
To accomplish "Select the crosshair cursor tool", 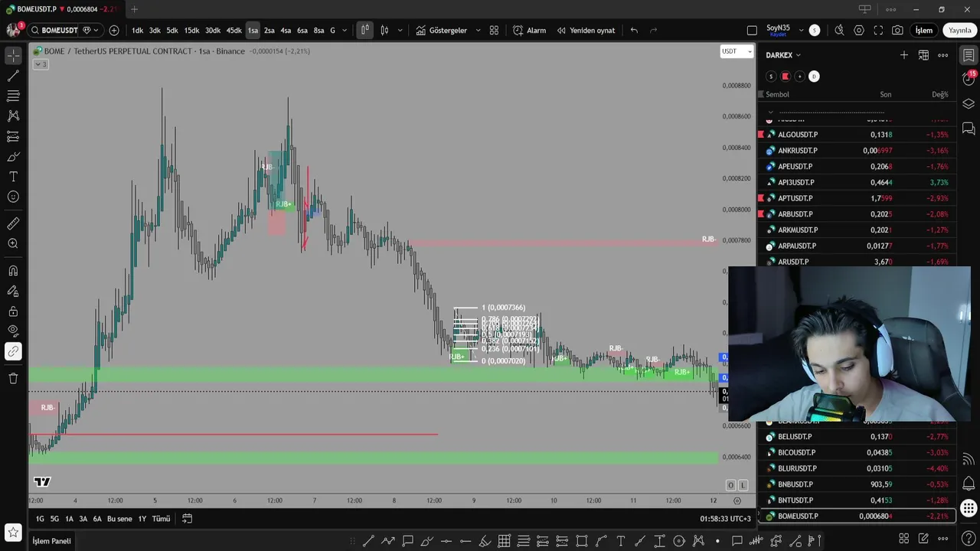I will (x=13, y=56).
